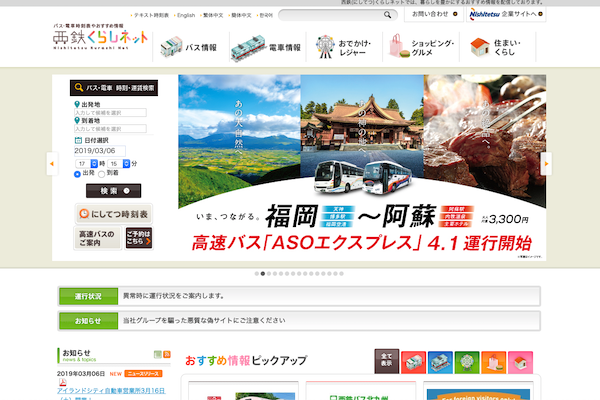Viewport: 600px width, 400px height.
Task: Open the バス情報 bus information menu
Action: coord(191,47)
